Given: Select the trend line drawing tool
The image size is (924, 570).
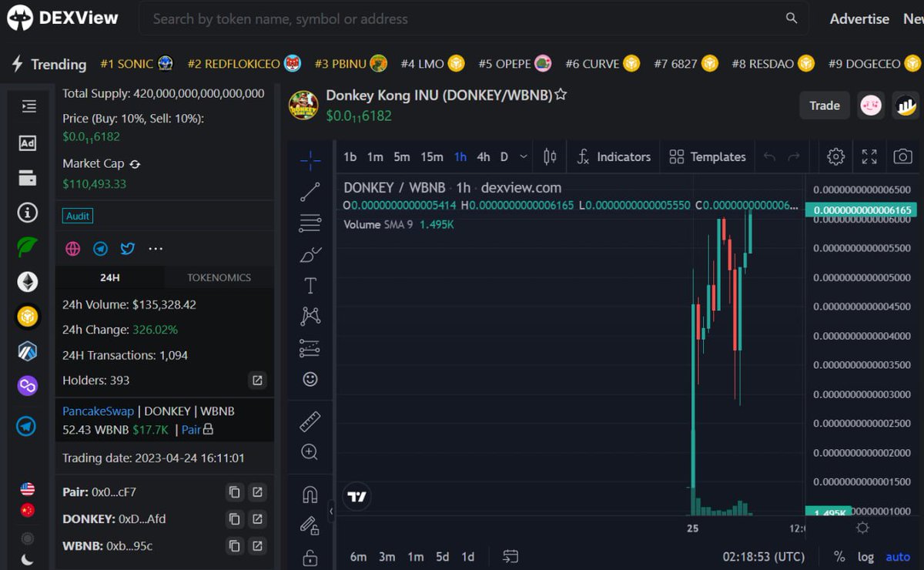Looking at the screenshot, I should (x=310, y=192).
